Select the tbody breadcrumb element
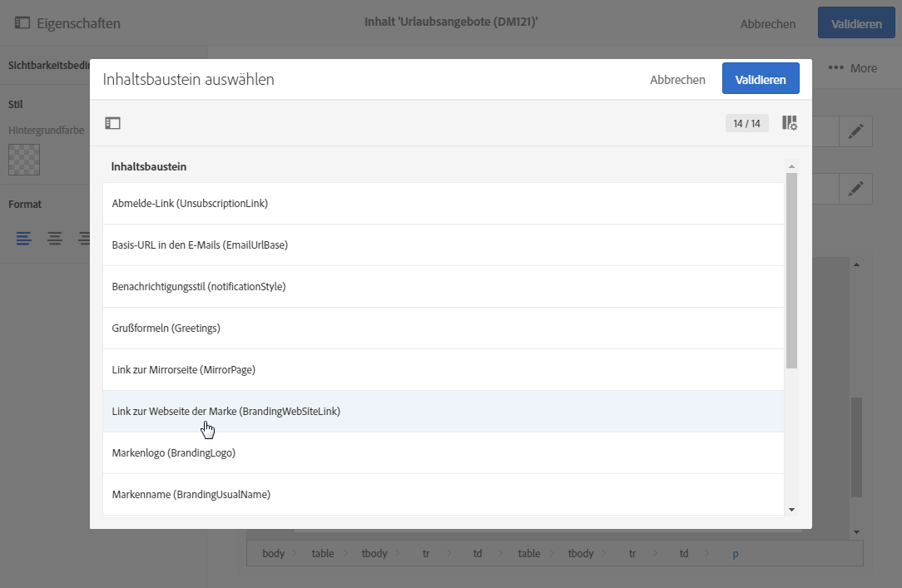This screenshot has width=902, height=588. pyautogui.click(x=374, y=553)
